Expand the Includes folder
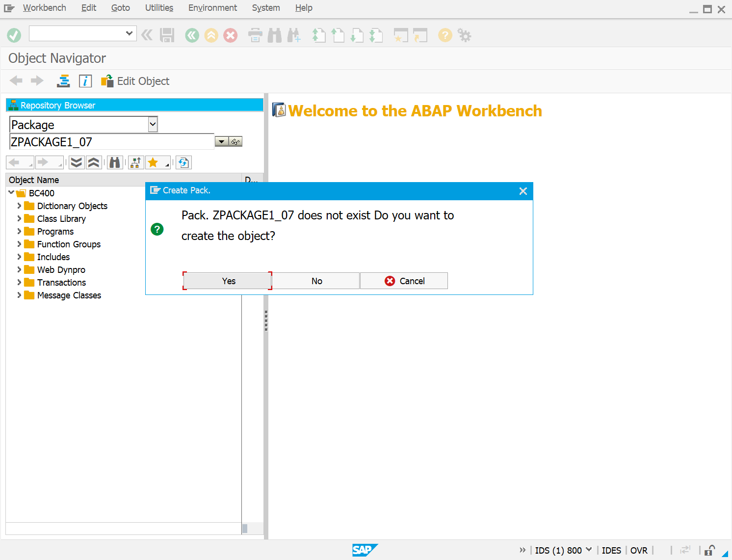 (x=19, y=257)
